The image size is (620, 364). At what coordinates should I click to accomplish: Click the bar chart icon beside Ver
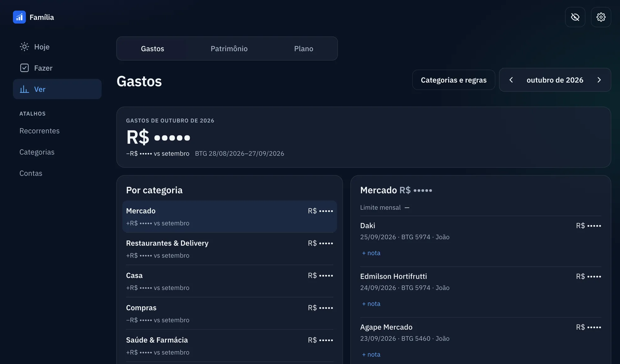24,89
